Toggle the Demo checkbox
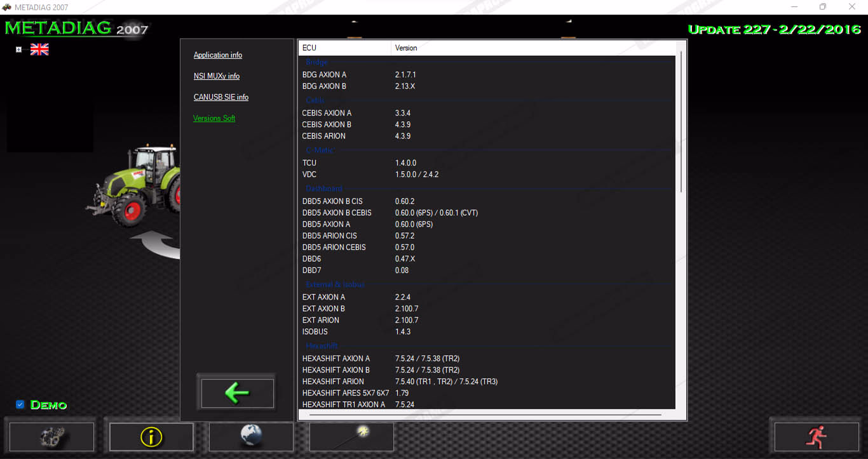The width and height of the screenshot is (868, 459). (20, 404)
